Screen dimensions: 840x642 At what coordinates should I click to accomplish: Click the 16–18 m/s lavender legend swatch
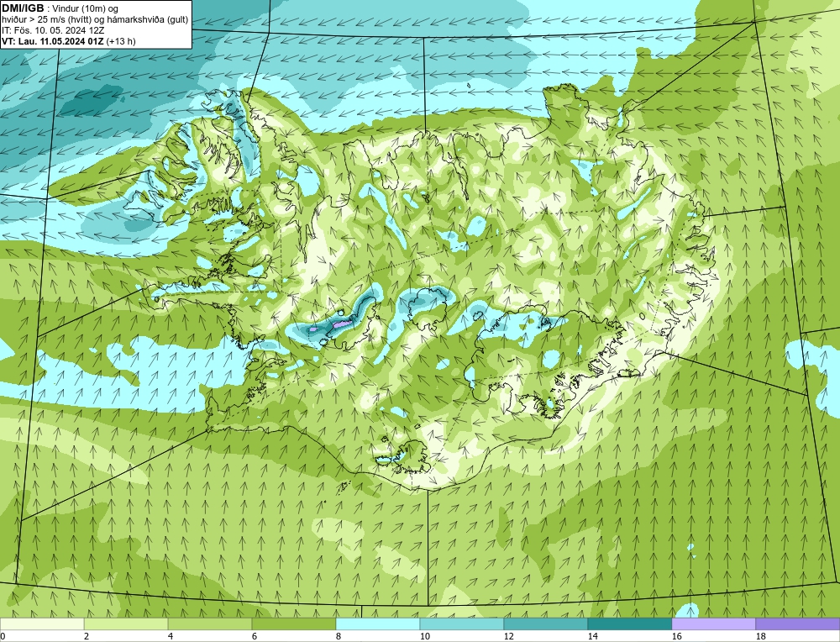[713, 624]
